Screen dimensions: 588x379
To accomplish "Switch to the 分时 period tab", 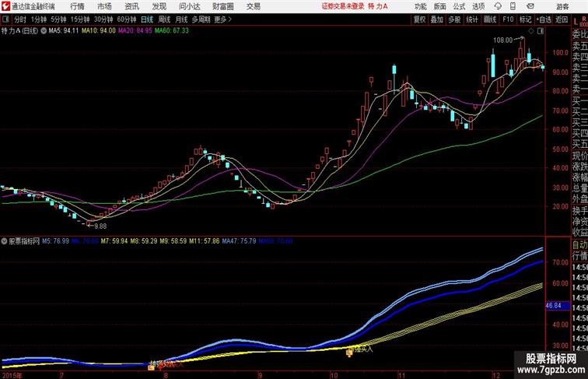I will pos(20,19).
